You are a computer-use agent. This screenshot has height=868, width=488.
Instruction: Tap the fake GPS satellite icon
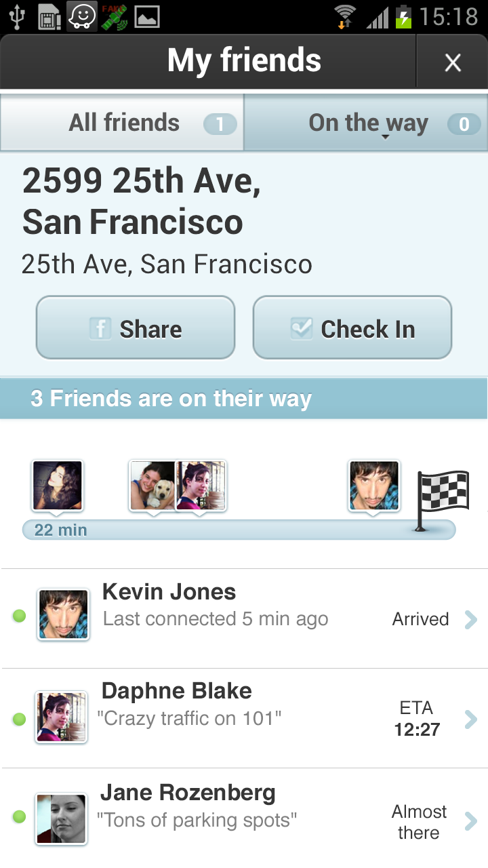115,16
